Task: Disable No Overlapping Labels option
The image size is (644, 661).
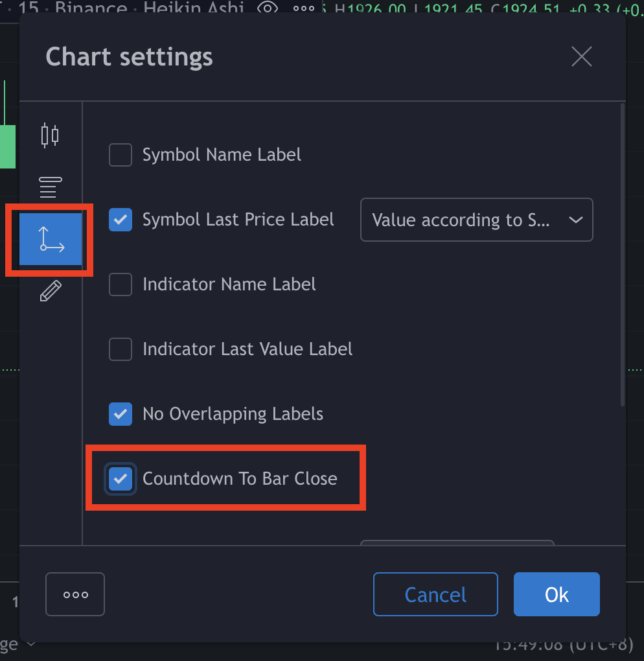Action: 121,414
